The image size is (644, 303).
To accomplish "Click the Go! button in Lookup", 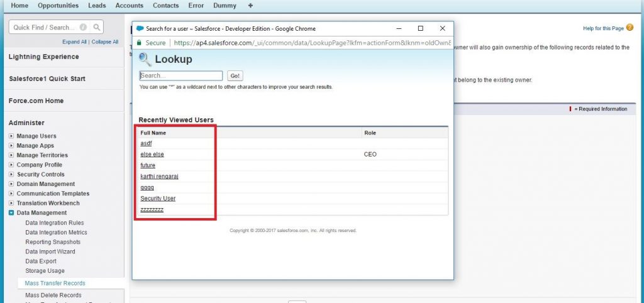I will 235,76.
